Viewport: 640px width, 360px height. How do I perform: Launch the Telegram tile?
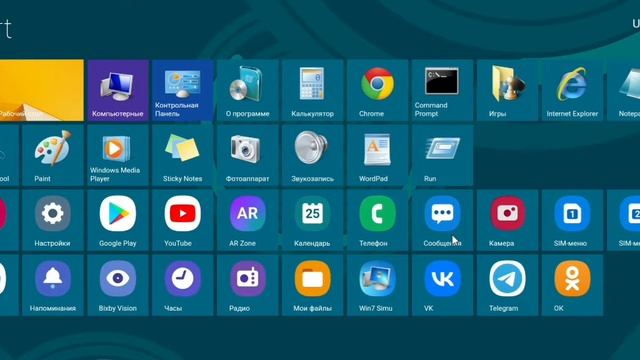(507, 285)
